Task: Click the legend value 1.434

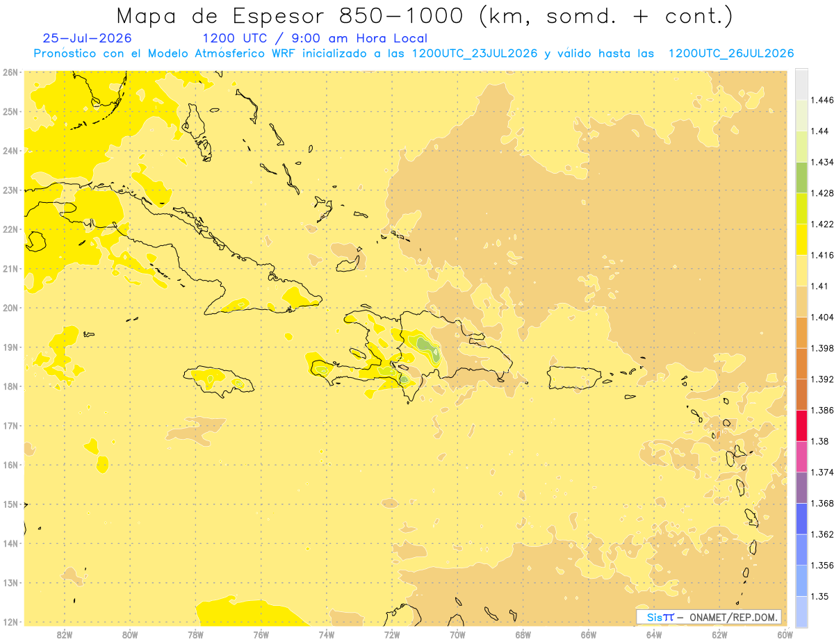Action: point(822,162)
